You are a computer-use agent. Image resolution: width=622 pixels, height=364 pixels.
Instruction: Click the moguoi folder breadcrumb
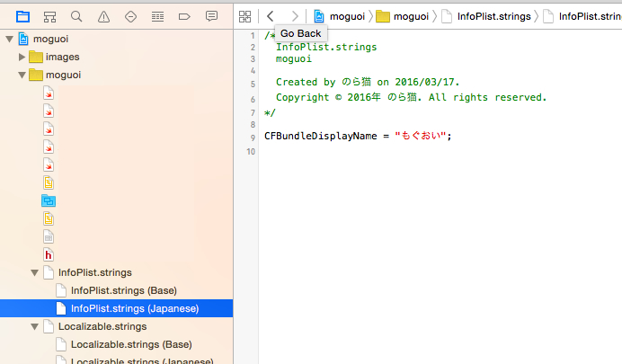(x=403, y=16)
